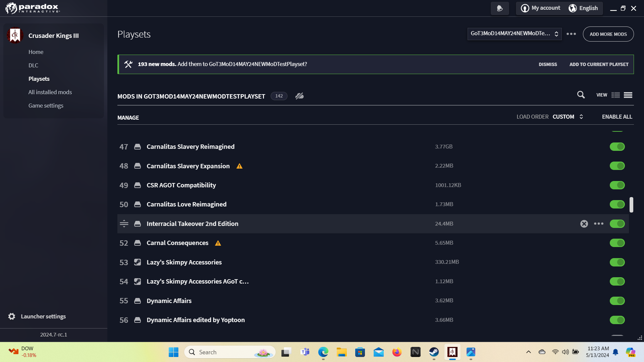Toggle Dynamic Affairs mod off
Viewport: 644px width, 362px height.
click(617, 301)
